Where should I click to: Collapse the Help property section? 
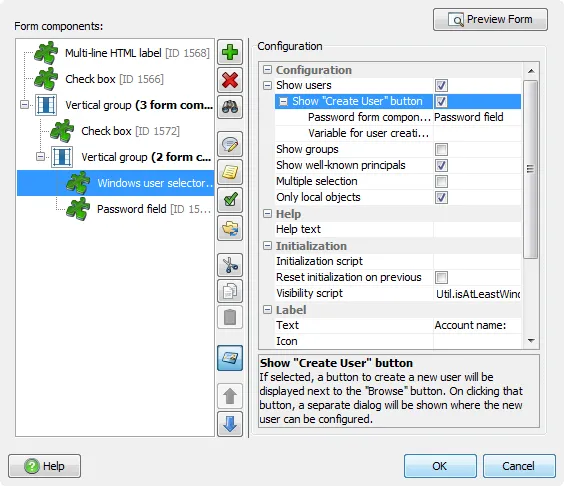click(x=267, y=214)
